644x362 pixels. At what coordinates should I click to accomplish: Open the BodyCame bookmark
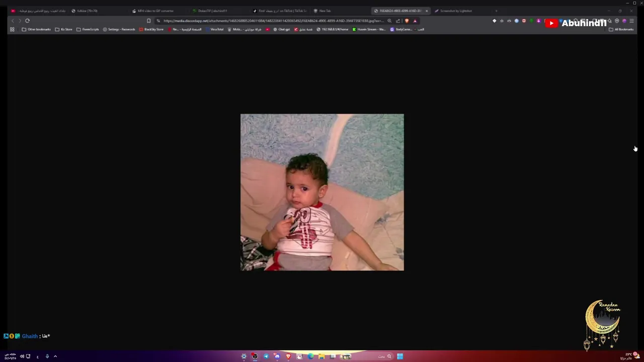pos(401,29)
